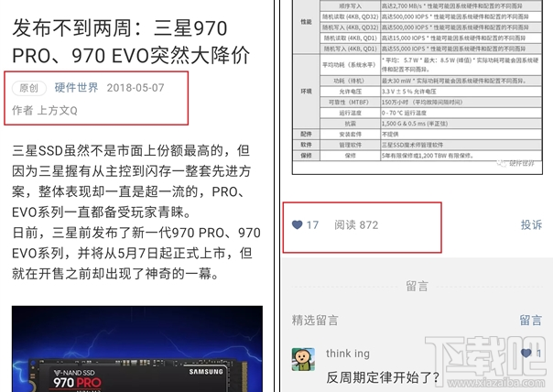Select table cell 1,500 G & 0.5 ms
The width and height of the screenshot is (553, 392).
pyautogui.click(x=415, y=124)
